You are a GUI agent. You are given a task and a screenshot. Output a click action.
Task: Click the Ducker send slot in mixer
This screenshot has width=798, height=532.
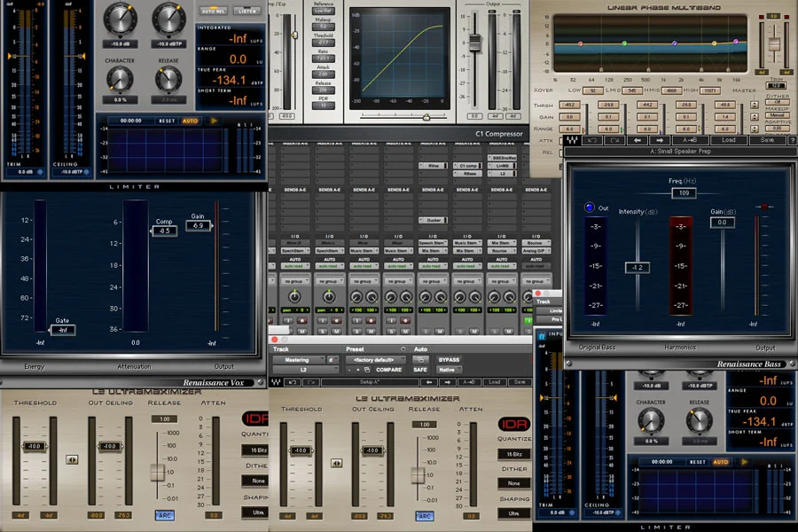pos(433,220)
